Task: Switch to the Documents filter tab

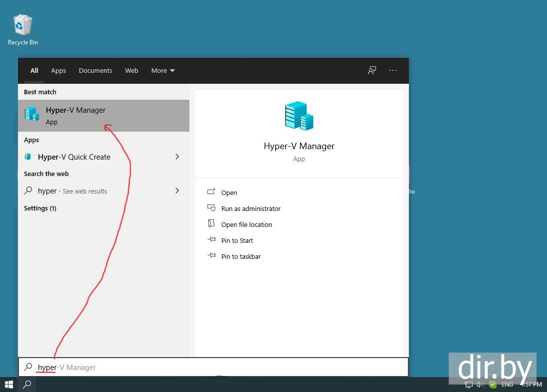Action: tap(95, 70)
